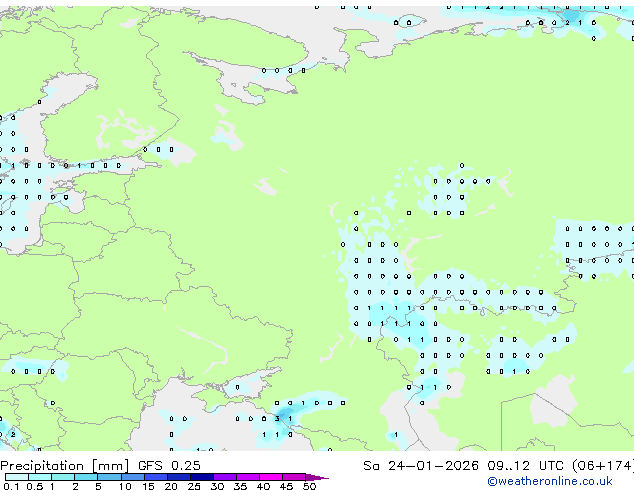Click the 0.5–1 mm legend color swatch
The height and width of the screenshot is (490, 634).
tap(40, 477)
